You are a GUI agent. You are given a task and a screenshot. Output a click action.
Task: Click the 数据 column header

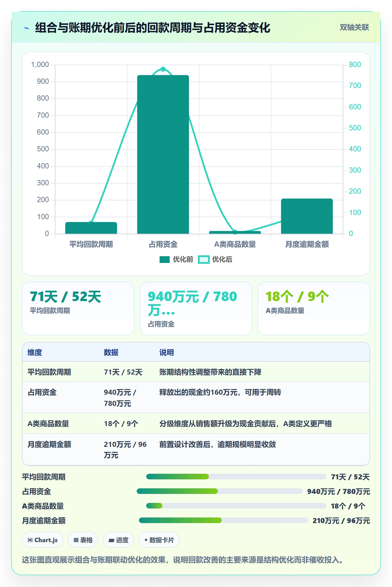click(111, 352)
